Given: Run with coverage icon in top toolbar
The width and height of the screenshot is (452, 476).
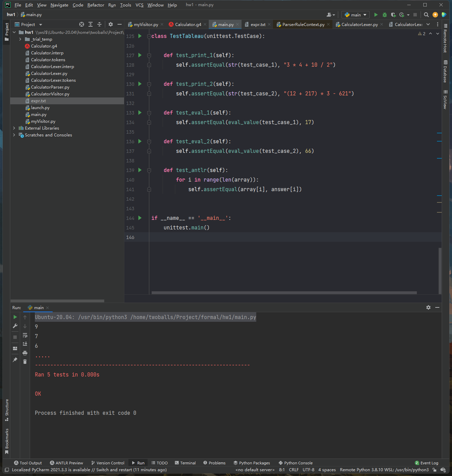Looking at the screenshot, I should coord(393,15).
